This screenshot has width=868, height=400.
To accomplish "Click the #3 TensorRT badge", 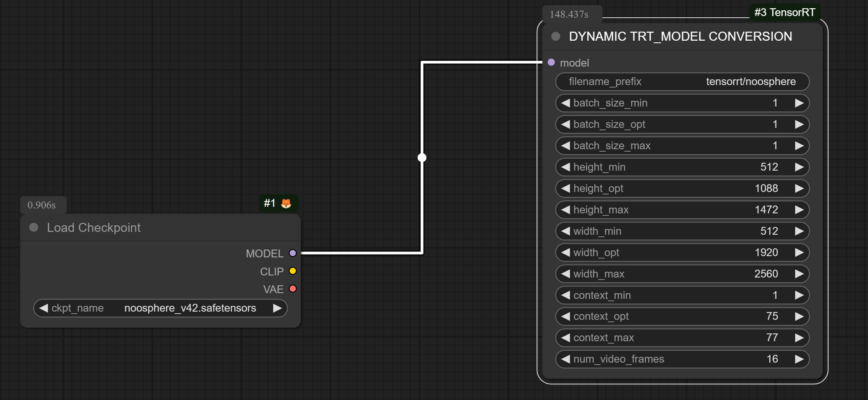I will pyautogui.click(x=785, y=12).
